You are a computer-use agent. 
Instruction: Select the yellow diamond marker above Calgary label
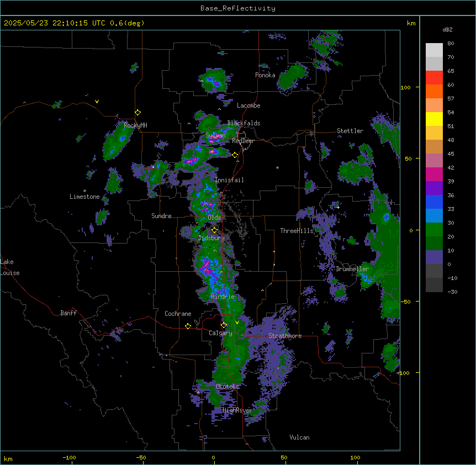click(x=224, y=325)
